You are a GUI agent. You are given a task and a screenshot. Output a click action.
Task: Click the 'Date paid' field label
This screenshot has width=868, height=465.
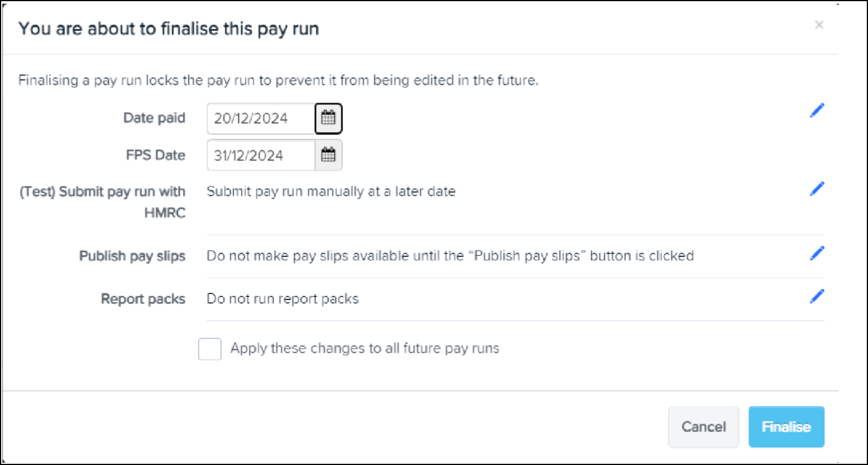click(154, 118)
